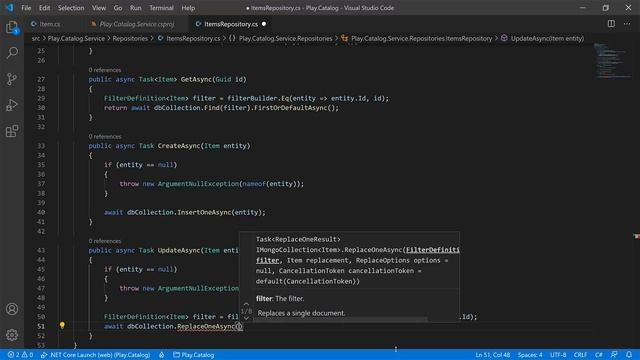640x360 pixels.
Task: Open the Edit menu
Action: point(44,8)
